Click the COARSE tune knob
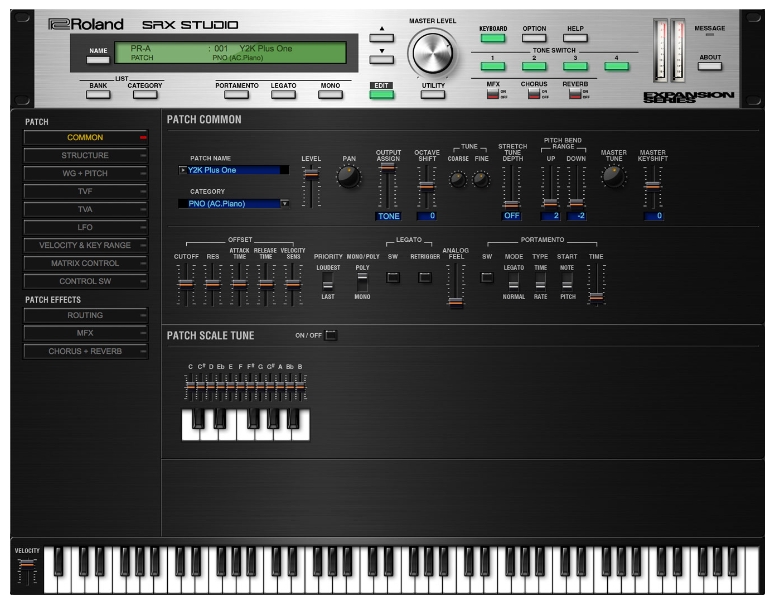 pyautogui.click(x=458, y=180)
